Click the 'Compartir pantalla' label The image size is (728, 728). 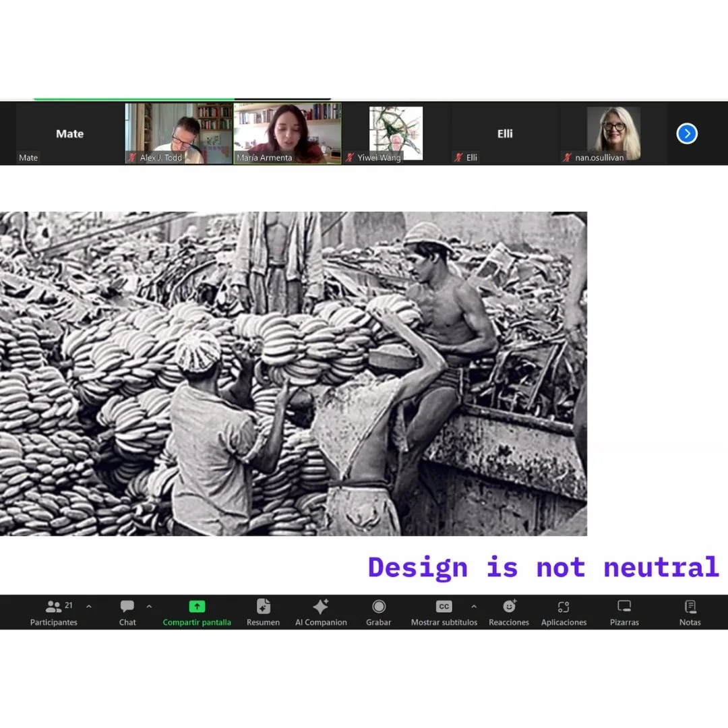click(x=197, y=622)
